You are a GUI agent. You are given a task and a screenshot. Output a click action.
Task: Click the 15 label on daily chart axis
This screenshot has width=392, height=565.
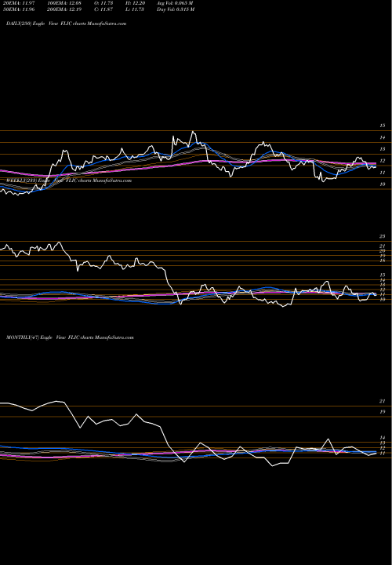383,126
